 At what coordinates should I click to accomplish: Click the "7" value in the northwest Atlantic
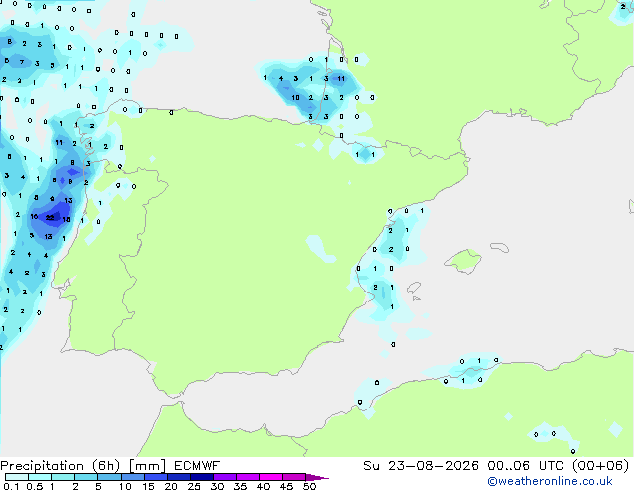tap(22, 62)
